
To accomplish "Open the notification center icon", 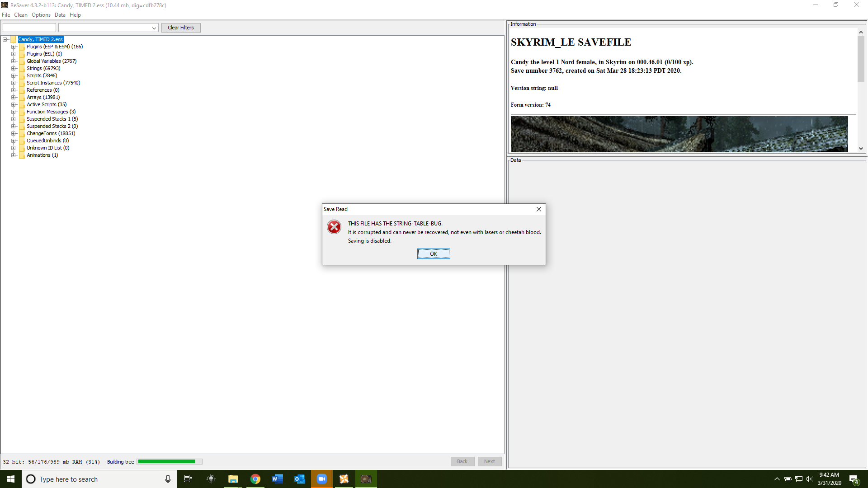I will tap(854, 479).
